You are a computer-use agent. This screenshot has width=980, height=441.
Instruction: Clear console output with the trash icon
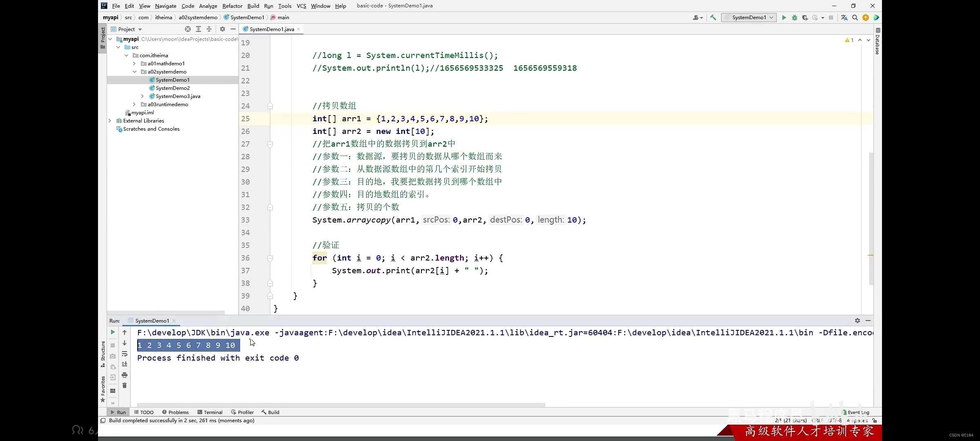[x=125, y=385]
